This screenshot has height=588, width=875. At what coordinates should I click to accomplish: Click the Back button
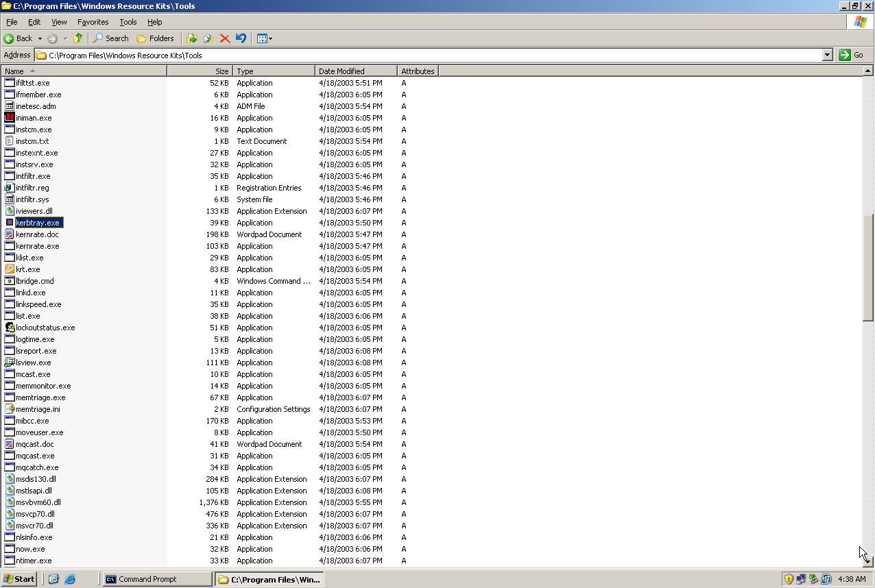[19, 38]
